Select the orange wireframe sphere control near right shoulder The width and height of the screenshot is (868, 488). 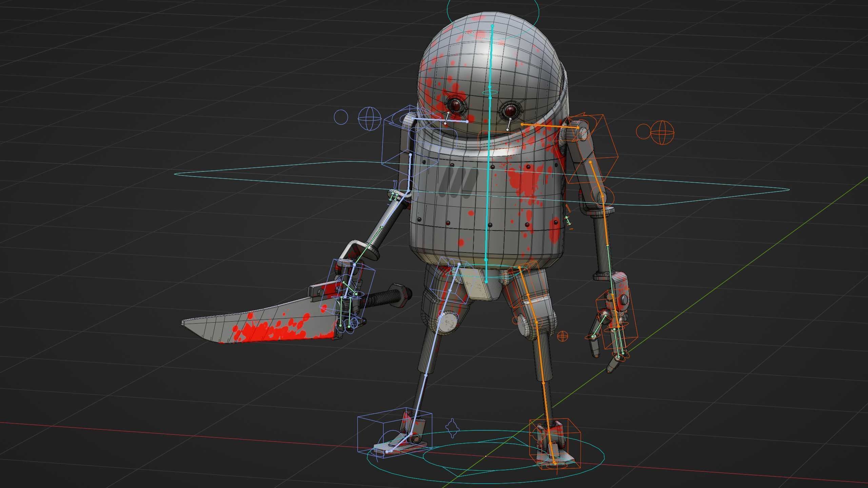pos(663,133)
